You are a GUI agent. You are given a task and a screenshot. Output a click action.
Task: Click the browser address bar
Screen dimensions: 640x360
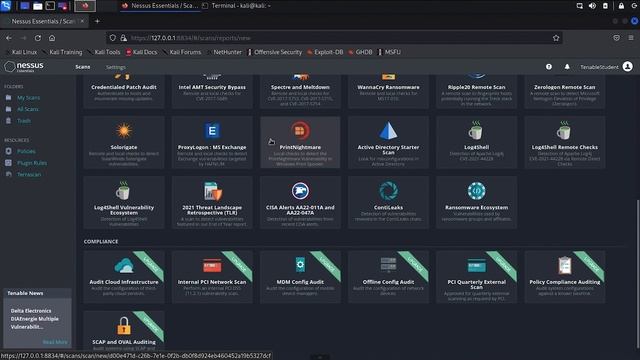tap(335, 38)
